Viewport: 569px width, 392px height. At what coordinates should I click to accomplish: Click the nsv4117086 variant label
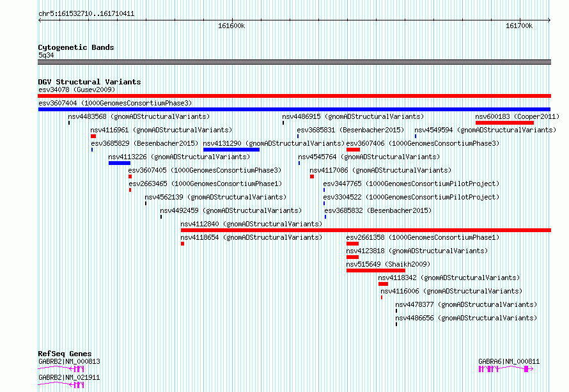pyautogui.click(x=380, y=170)
